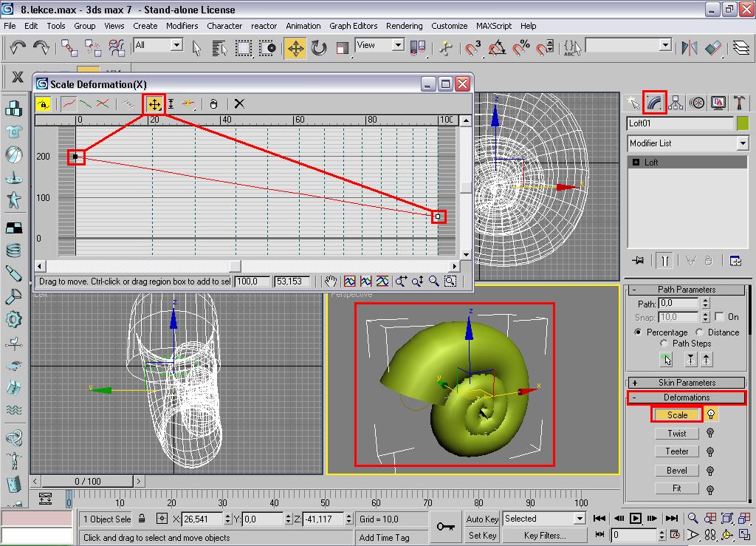This screenshot has width=756, height=546.
Task: Click the Fit deformation button
Action: [677, 488]
